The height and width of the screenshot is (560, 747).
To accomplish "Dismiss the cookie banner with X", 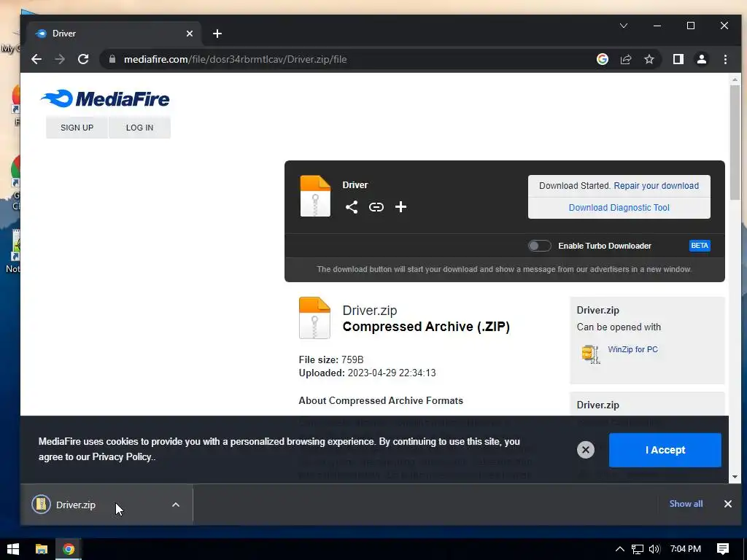I will tap(586, 450).
